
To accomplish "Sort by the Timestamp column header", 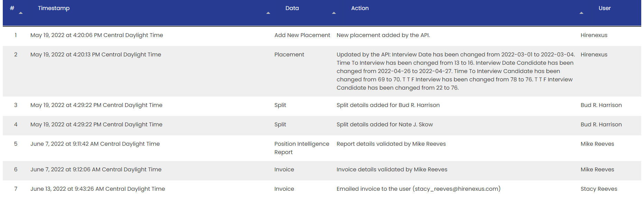I will pyautogui.click(x=54, y=8).
